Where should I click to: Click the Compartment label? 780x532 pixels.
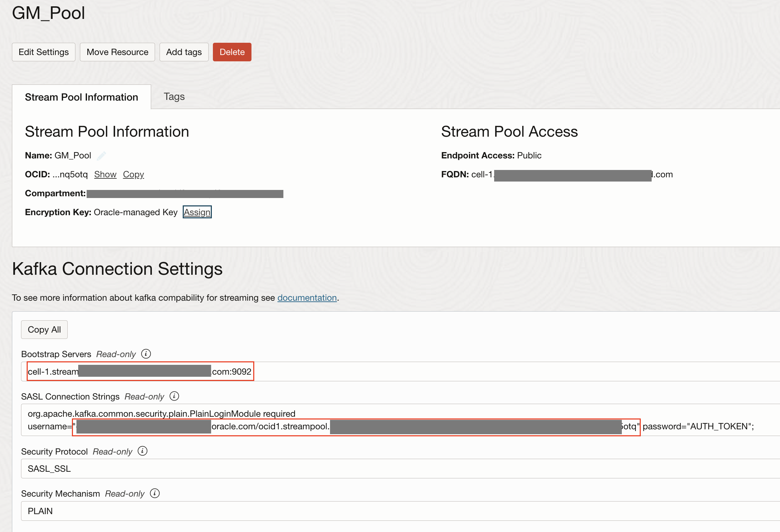(55, 193)
